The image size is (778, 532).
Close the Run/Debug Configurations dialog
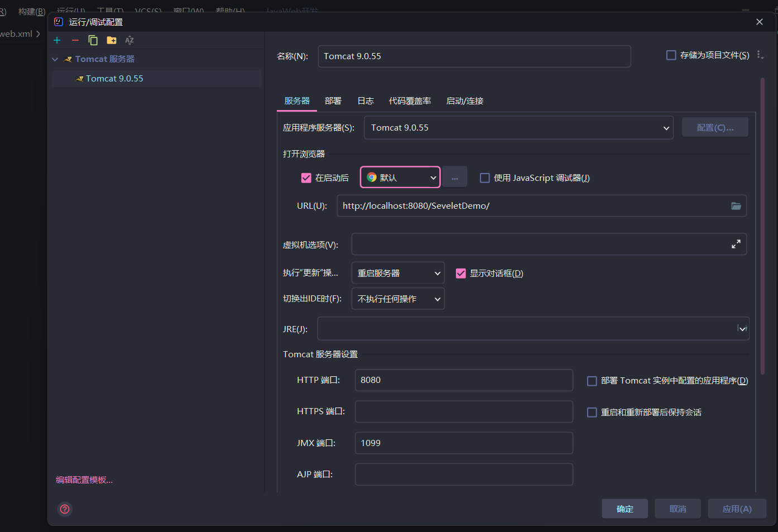[760, 22]
